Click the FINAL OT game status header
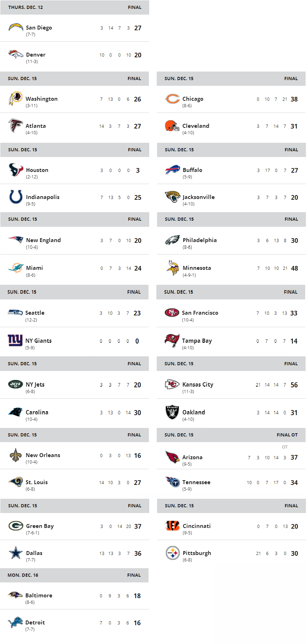 [287, 435]
